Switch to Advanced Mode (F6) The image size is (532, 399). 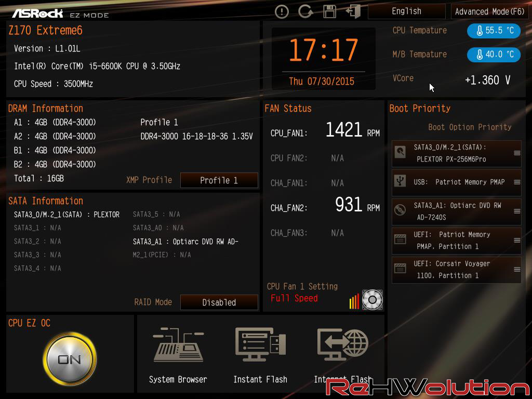point(489,11)
